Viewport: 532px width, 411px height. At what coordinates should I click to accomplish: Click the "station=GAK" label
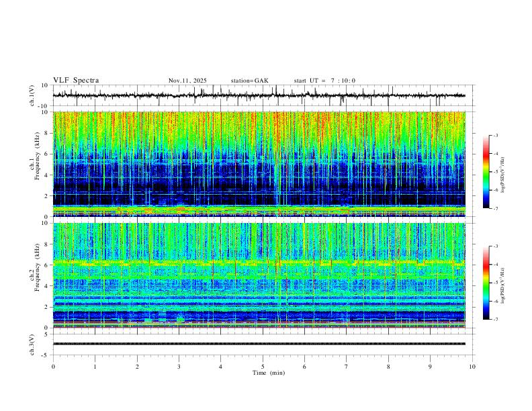tap(249, 81)
